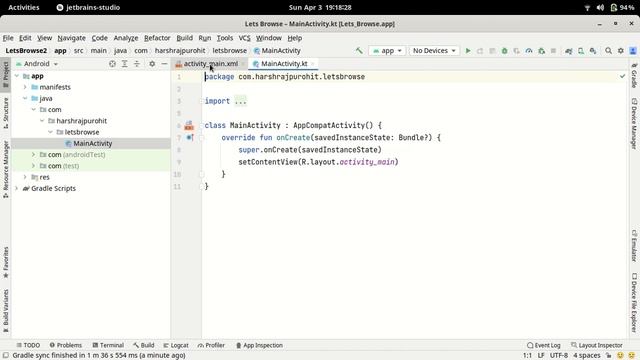Toggle the Emulator side panel

[634, 245]
